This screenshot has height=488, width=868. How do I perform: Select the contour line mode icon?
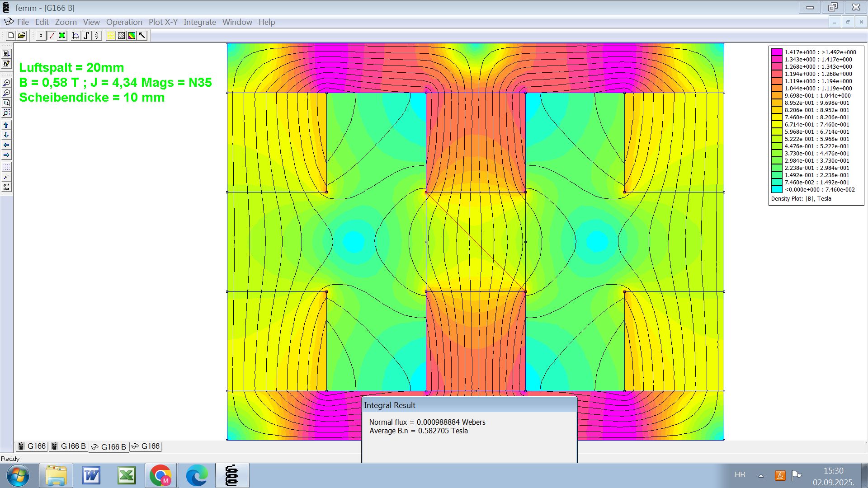coord(52,35)
